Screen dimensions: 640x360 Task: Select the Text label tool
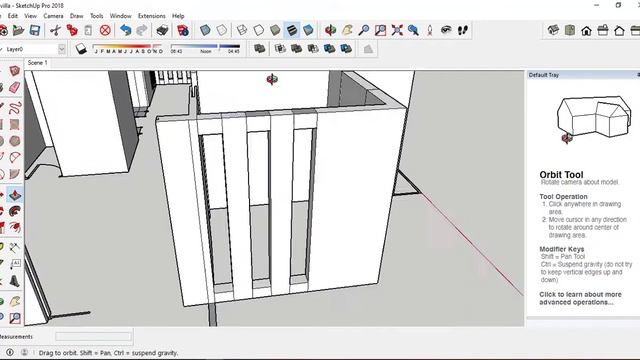tap(15, 264)
